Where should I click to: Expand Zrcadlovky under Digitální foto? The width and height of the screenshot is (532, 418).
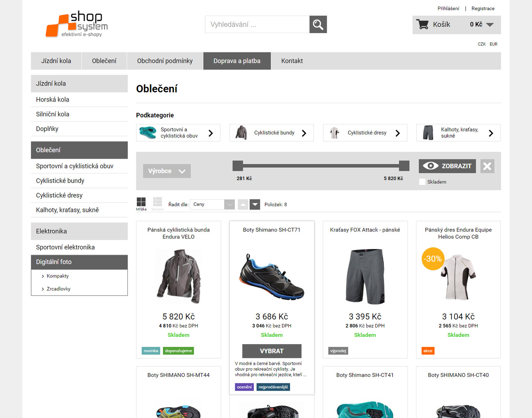click(x=59, y=289)
